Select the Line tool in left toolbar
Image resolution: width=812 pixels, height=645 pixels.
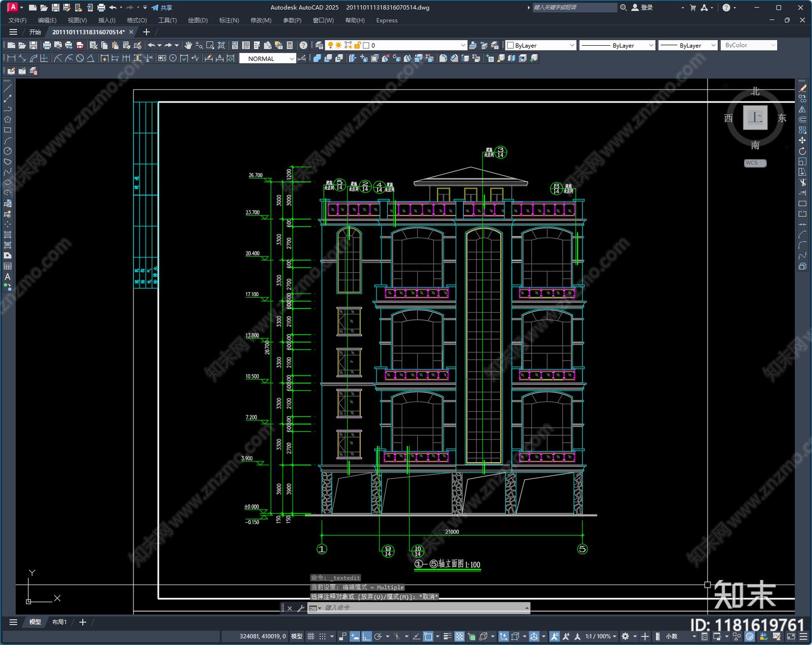coord(8,88)
